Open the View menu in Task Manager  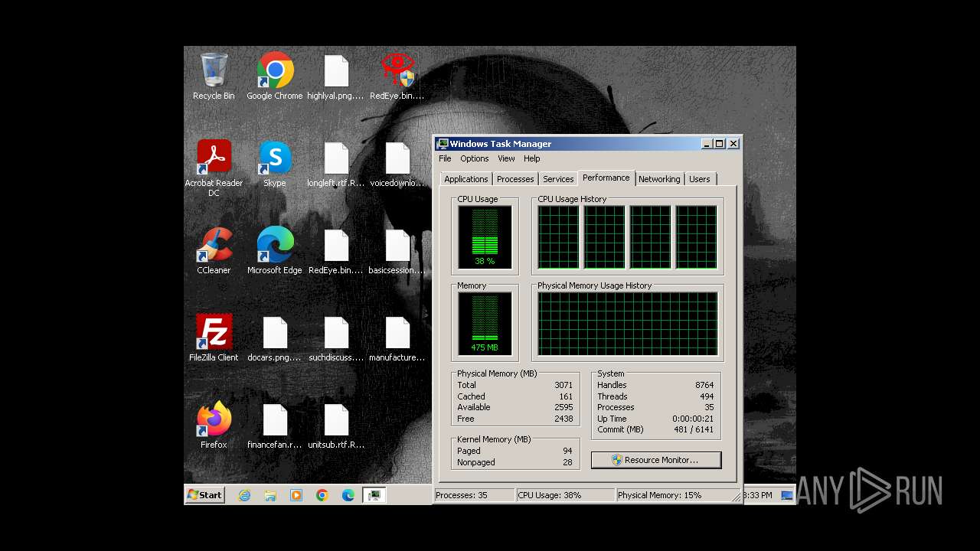coord(507,158)
